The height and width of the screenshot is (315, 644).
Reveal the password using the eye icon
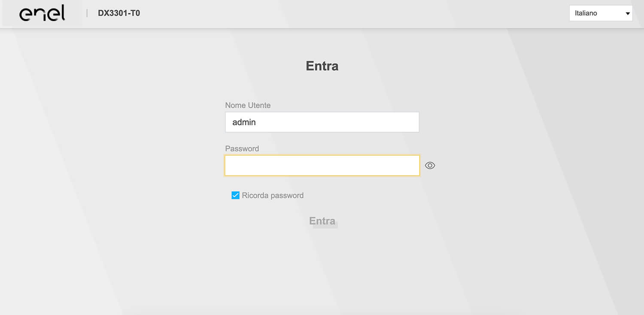tap(430, 166)
